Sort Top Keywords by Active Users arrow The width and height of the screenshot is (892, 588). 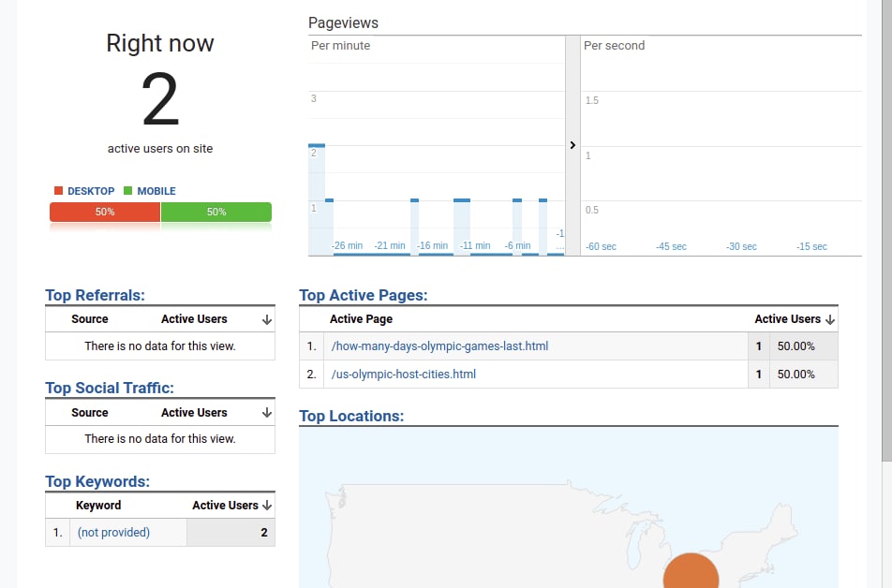pos(266,506)
